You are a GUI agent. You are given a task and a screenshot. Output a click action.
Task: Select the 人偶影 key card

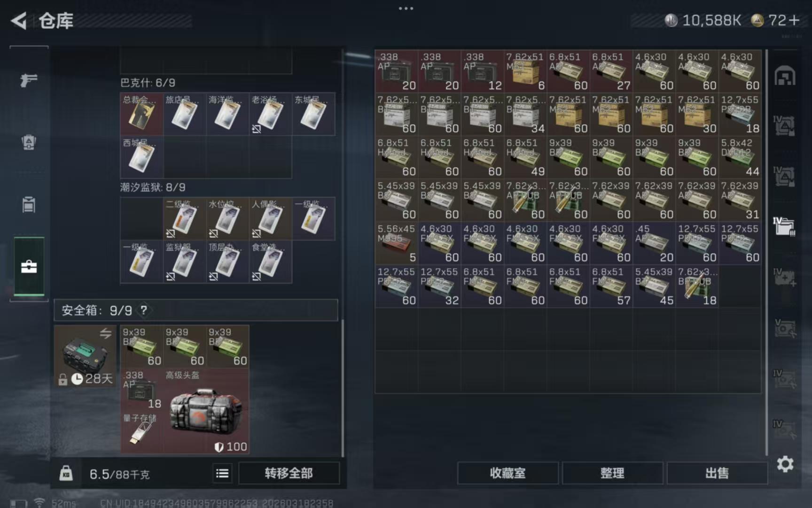(270, 219)
